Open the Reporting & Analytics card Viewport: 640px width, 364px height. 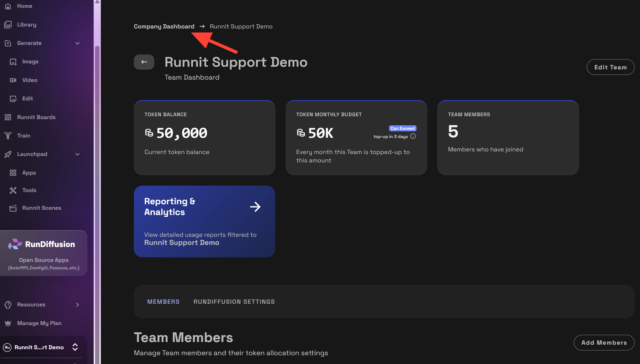[204, 221]
